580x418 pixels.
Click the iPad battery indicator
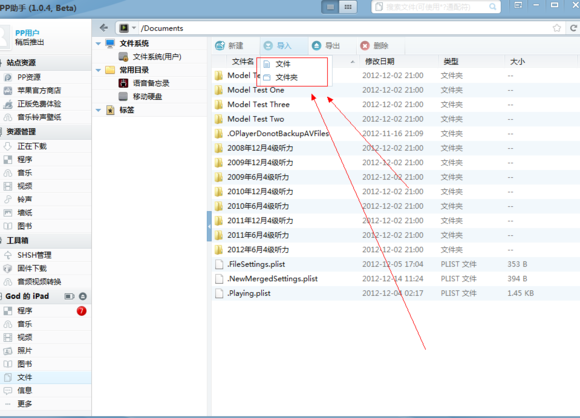point(69,296)
